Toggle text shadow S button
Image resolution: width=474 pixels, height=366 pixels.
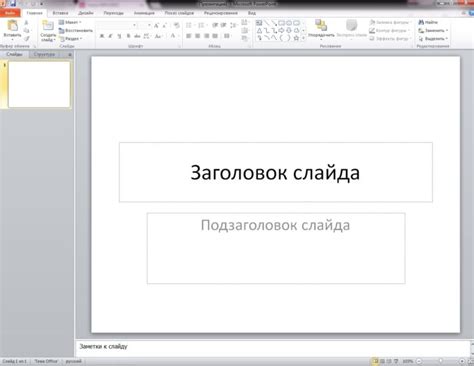[128, 36]
